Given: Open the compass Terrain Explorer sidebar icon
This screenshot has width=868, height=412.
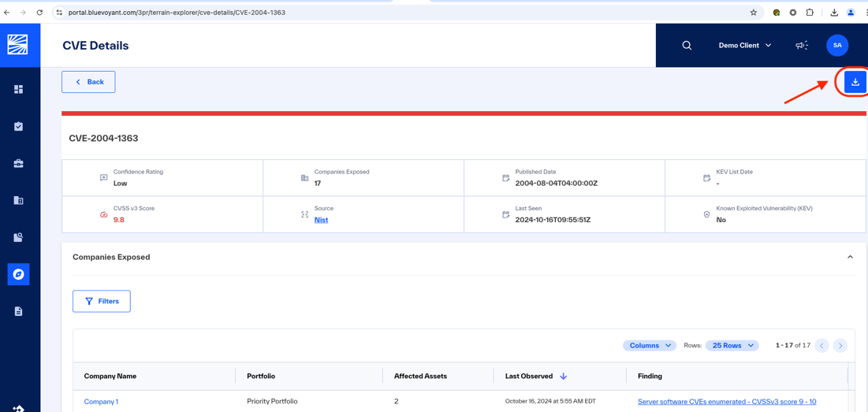Looking at the screenshot, I should click(x=18, y=274).
